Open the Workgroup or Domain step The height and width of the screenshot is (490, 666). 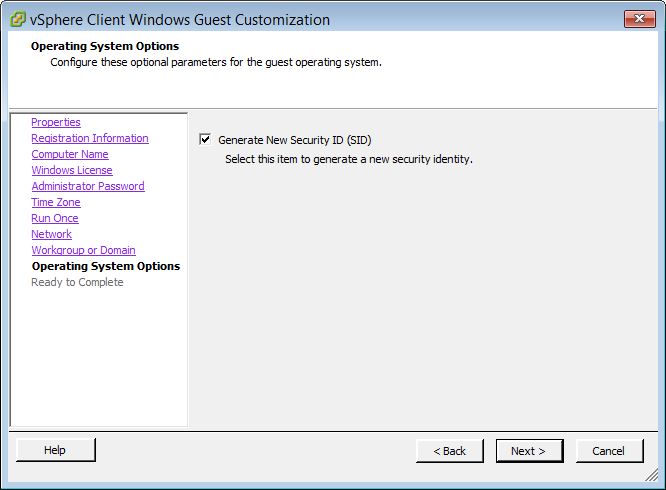(83, 250)
